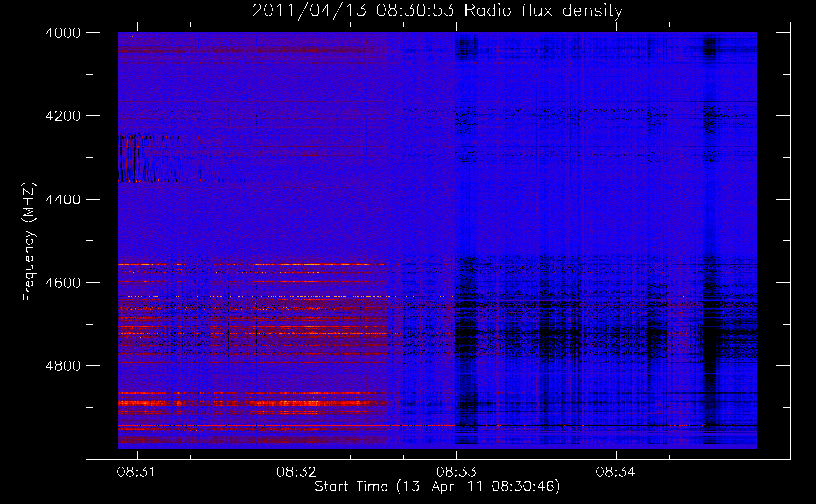This screenshot has width=816, height=504.
Task: Click the 08:33 time tick label
Action: (x=456, y=472)
